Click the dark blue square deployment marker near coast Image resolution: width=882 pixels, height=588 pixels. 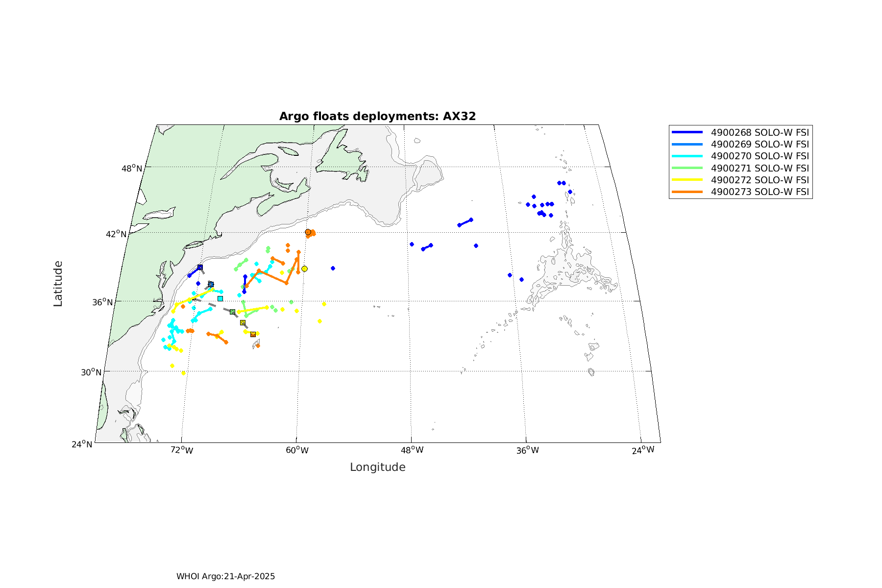click(200, 267)
